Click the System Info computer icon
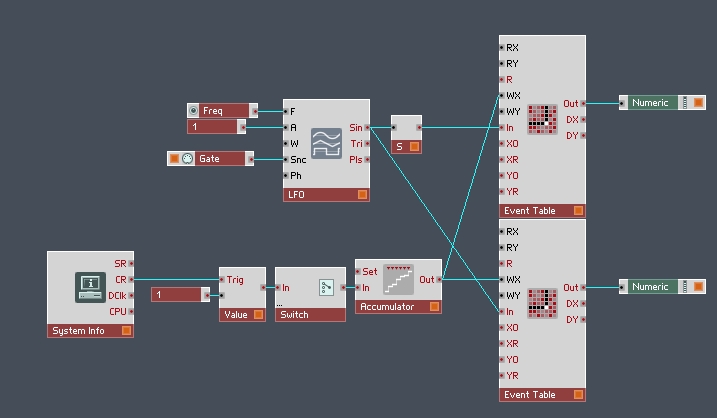 click(90, 287)
